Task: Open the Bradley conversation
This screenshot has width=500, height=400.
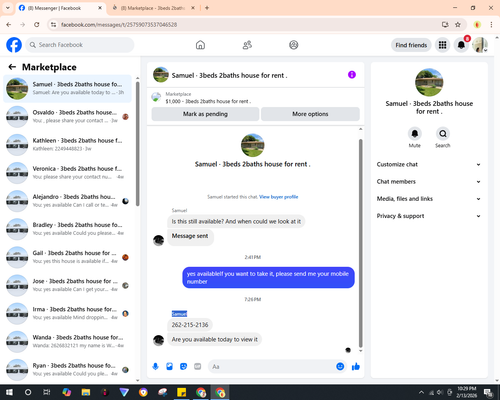Action: [x=68, y=229]
